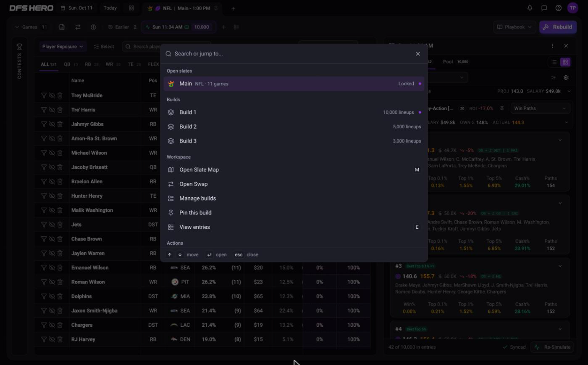The height and width of the screenshot is (365, 588).
Task: Click the notifications bell icon
Action: (x=530, y=8)
